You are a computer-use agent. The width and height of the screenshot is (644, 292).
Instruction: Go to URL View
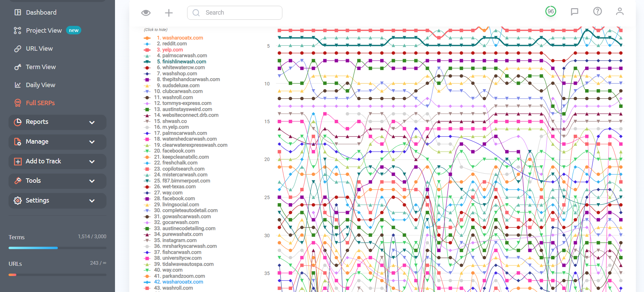[39, 49]
